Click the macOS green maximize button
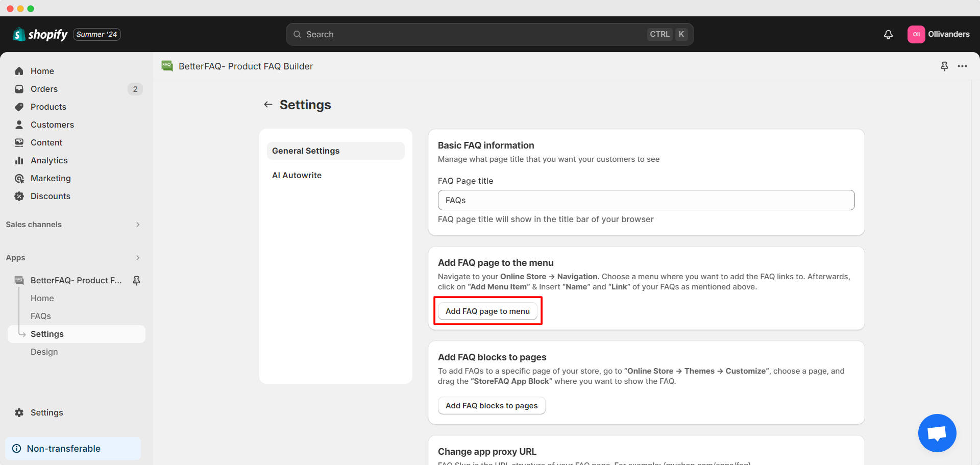The width and height of the screenshot is (980, 465). (x=31, y=9)
